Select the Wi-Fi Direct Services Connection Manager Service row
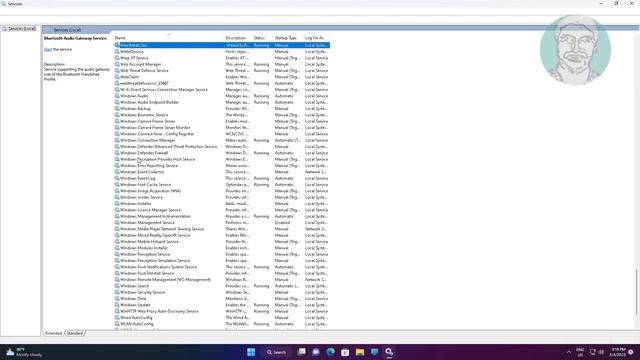640x360 pixels. click(222, 89)
